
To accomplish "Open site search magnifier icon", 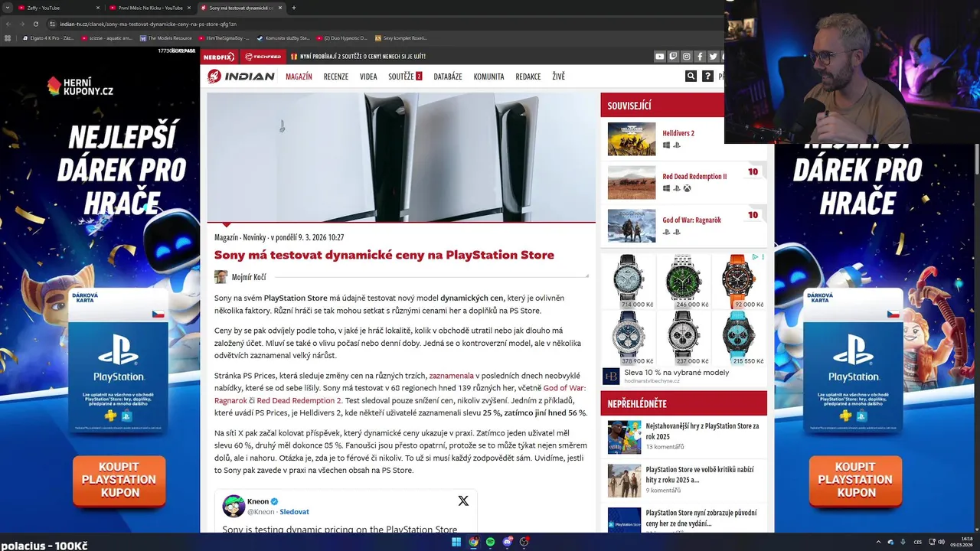I will (691, 77).
